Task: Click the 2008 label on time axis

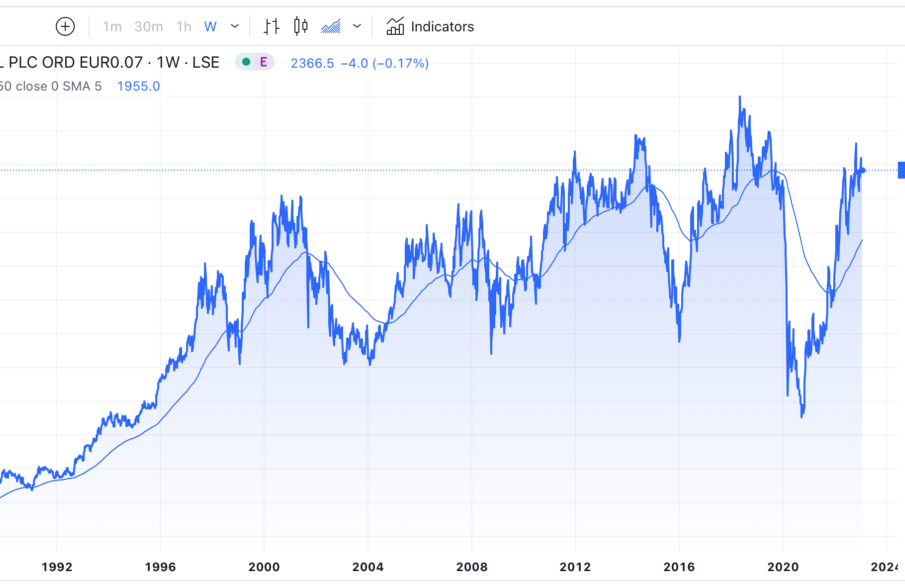Action: click(x=471, y=564)
